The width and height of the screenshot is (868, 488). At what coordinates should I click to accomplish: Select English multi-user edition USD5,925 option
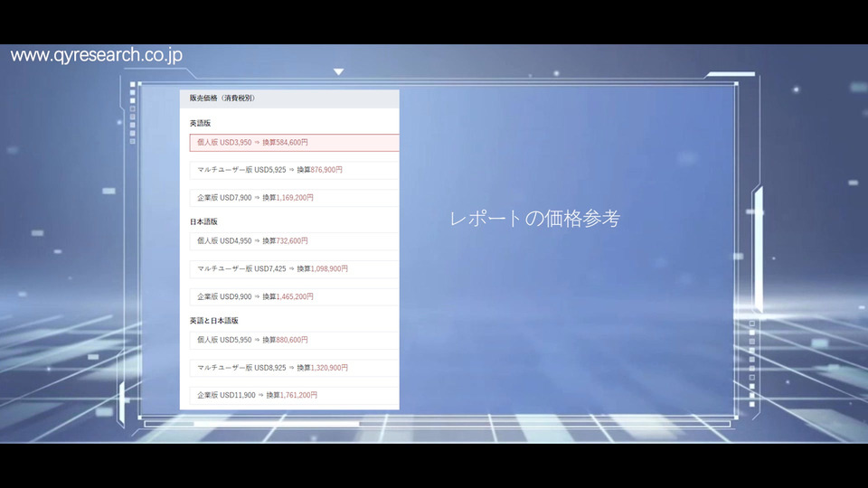[x=294, y=170]
